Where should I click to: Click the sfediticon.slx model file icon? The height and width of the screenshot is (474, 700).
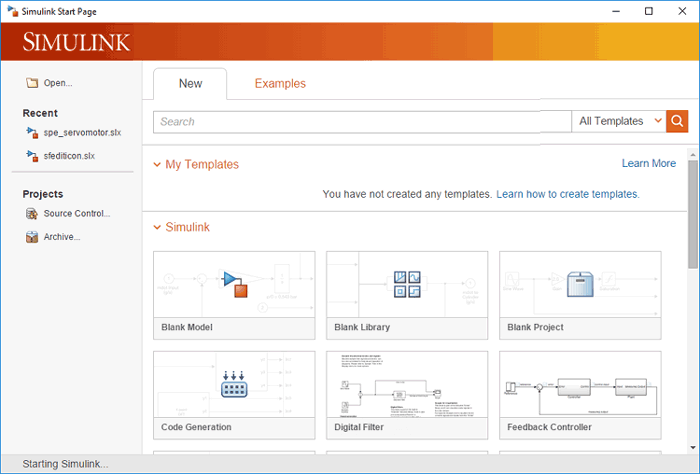32,156
